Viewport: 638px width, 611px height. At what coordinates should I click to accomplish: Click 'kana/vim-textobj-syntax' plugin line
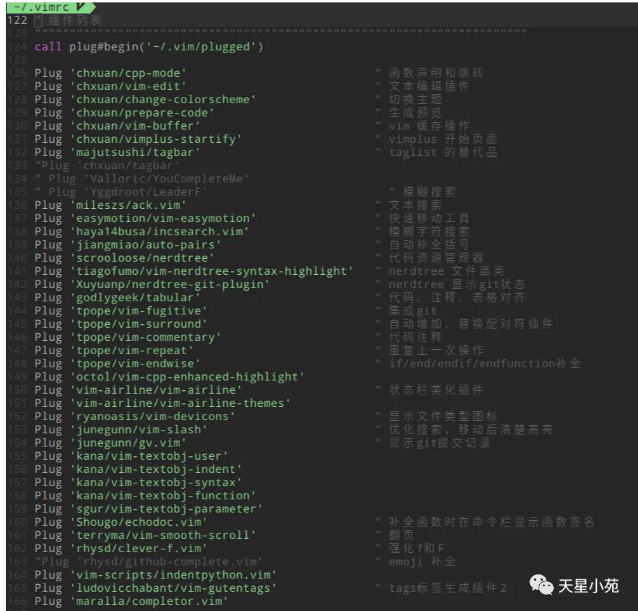coord(138,482)
